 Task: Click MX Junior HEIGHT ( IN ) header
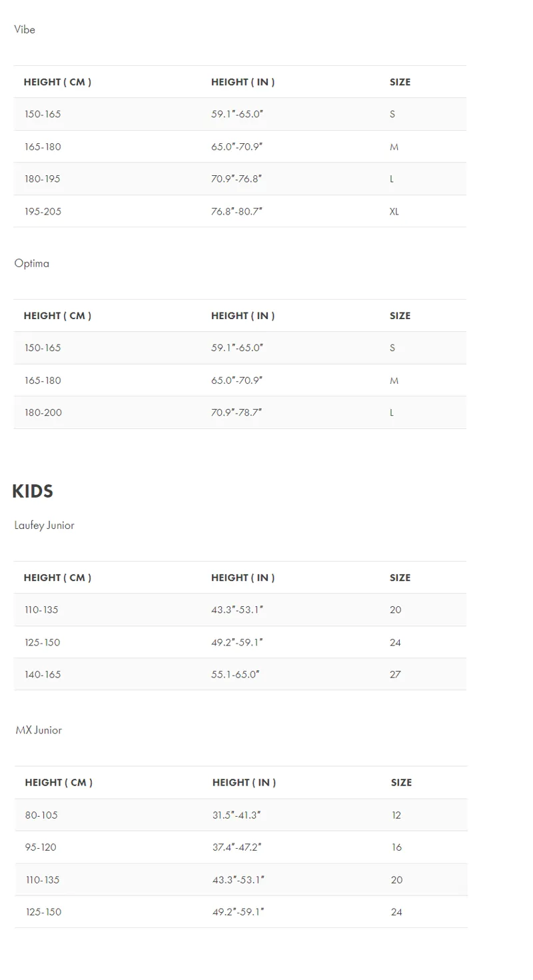(x=244, y=783)
